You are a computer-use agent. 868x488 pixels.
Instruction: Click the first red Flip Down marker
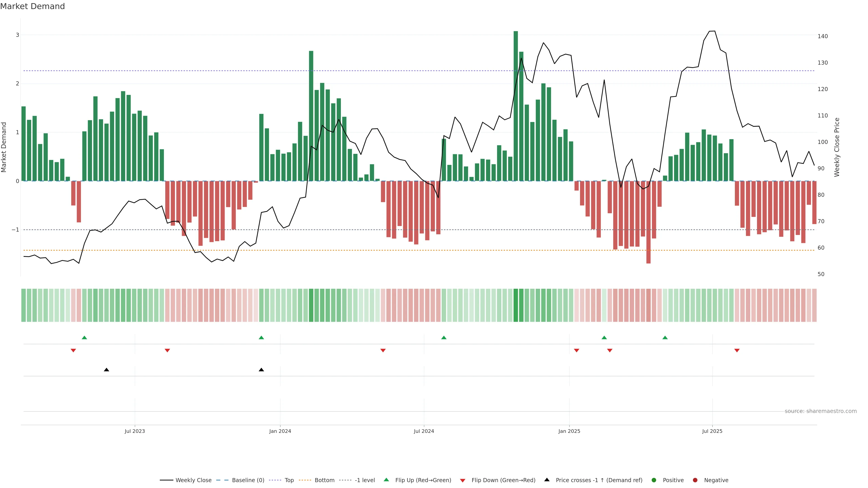click(x=73, y=351)
